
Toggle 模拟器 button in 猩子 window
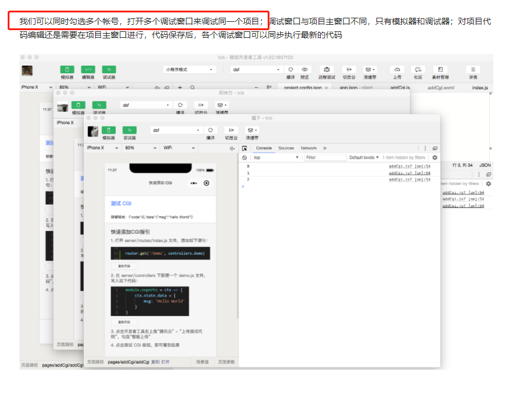coord(109,130)
